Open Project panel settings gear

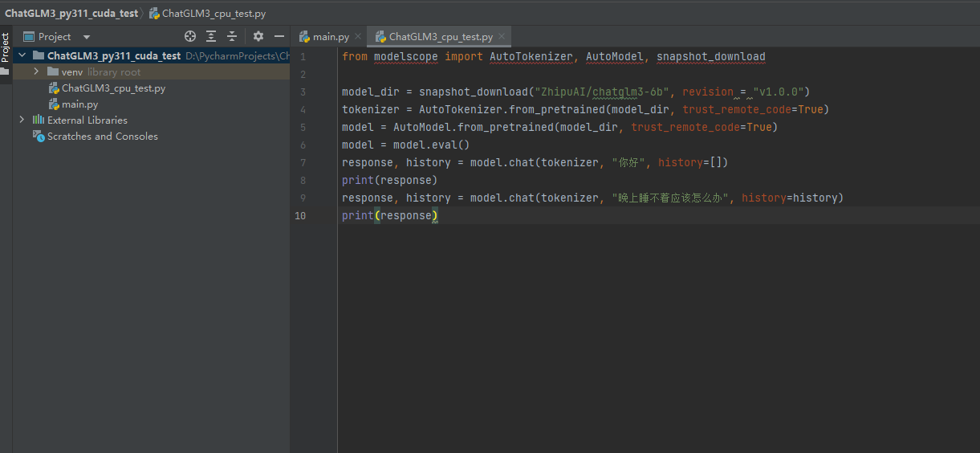(258, 36)
